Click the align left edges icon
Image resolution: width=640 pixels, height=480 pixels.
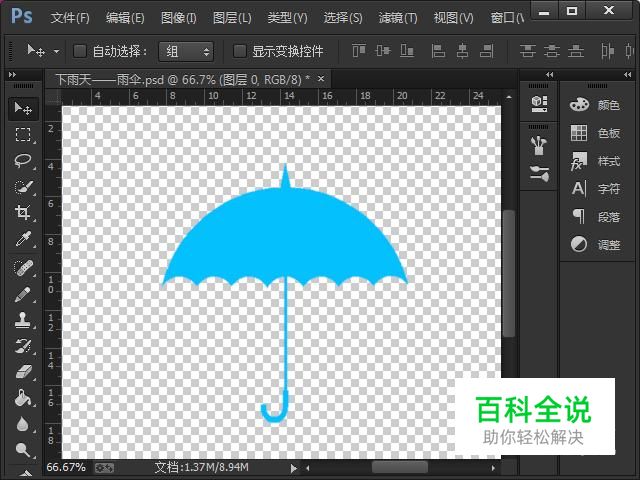(438, 51)
